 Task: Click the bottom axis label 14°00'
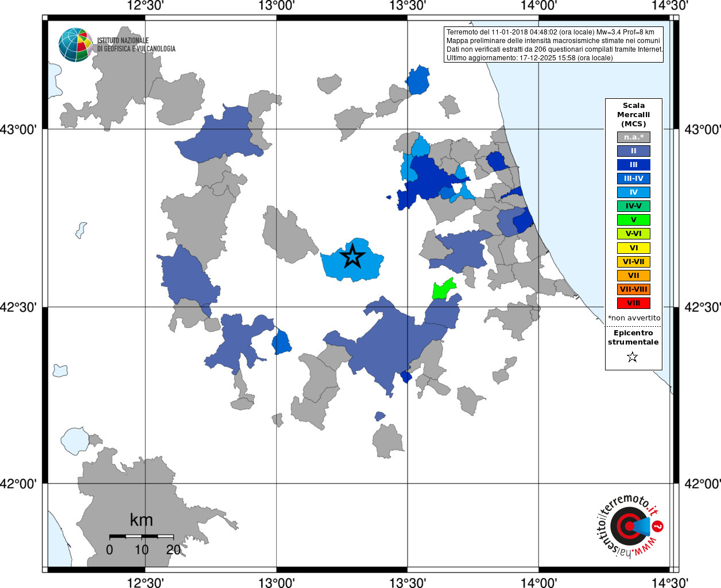(x=538, y=583)
